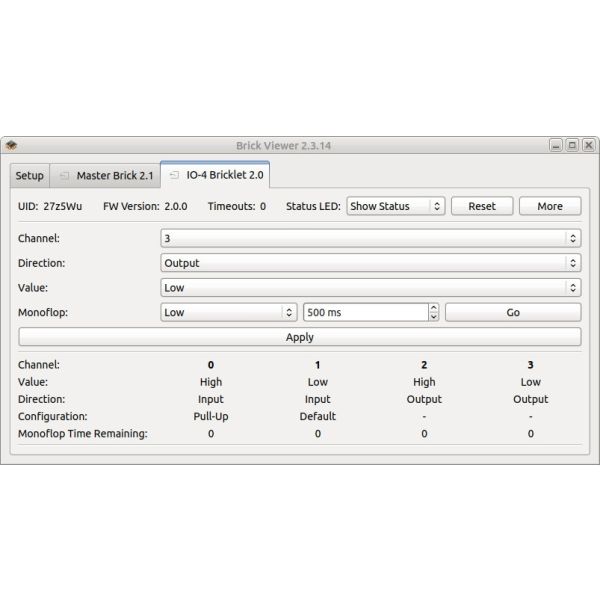Click the Reset button
This screenshot has height=600, width=600.
(482, 206)
